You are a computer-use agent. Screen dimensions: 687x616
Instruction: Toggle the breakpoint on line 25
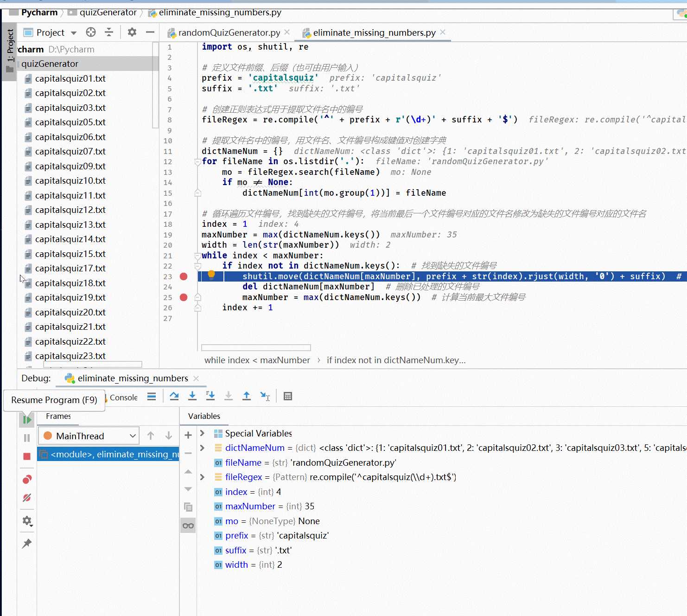184,297
